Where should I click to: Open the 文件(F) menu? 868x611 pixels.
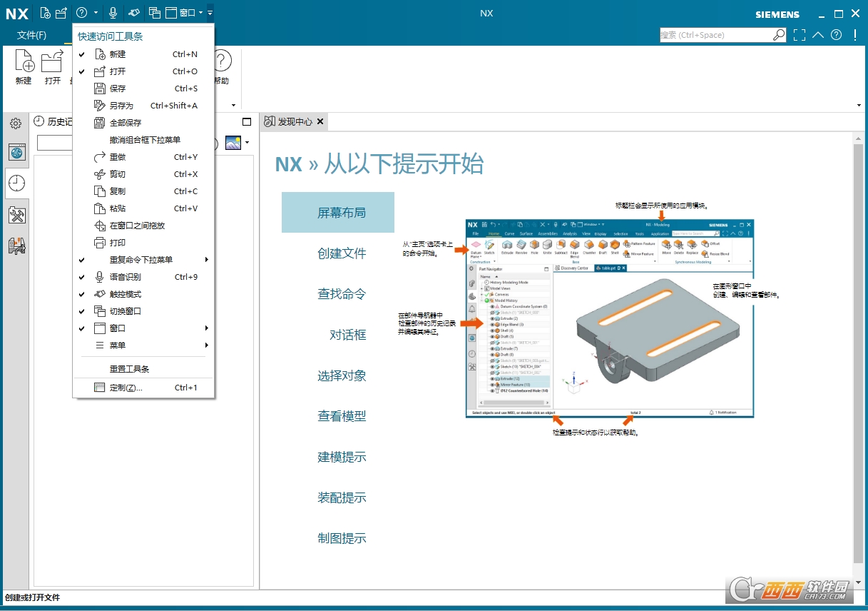pos(31,35)
